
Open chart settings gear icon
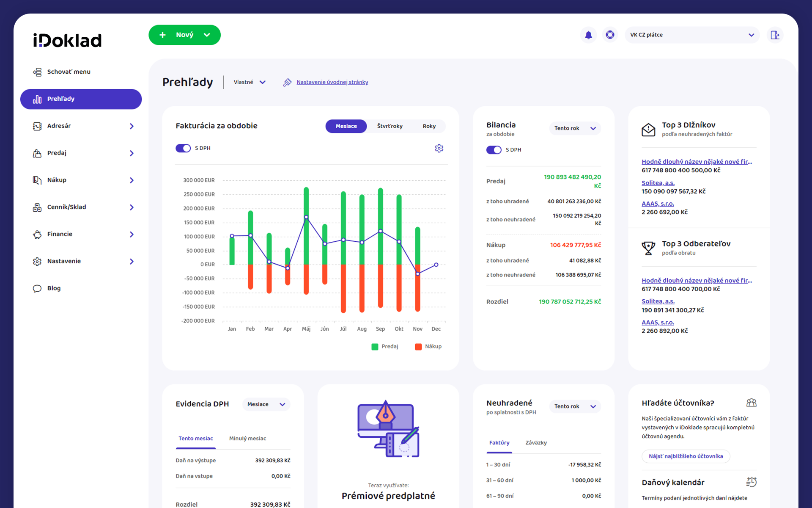439,148
